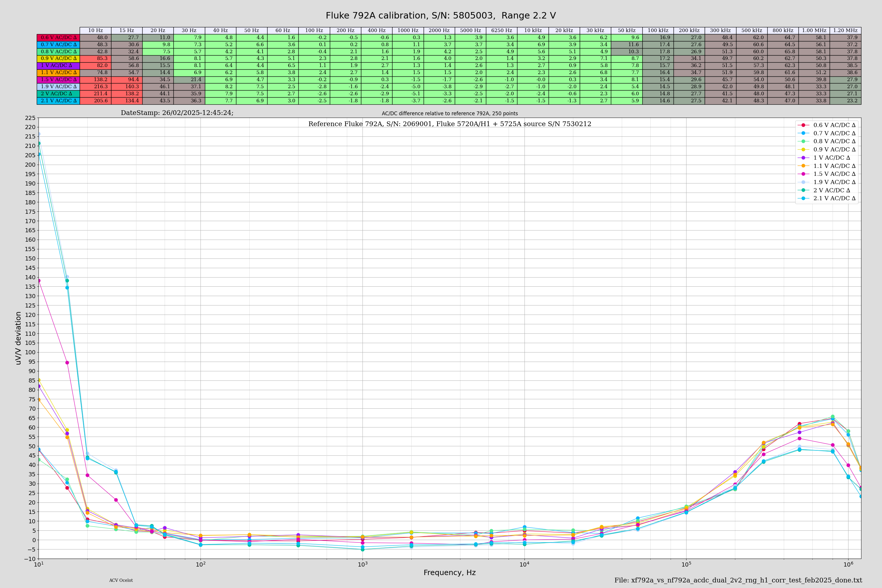
Task: Click the 10² tick label on the frequency axis
Action: (201, 564)
